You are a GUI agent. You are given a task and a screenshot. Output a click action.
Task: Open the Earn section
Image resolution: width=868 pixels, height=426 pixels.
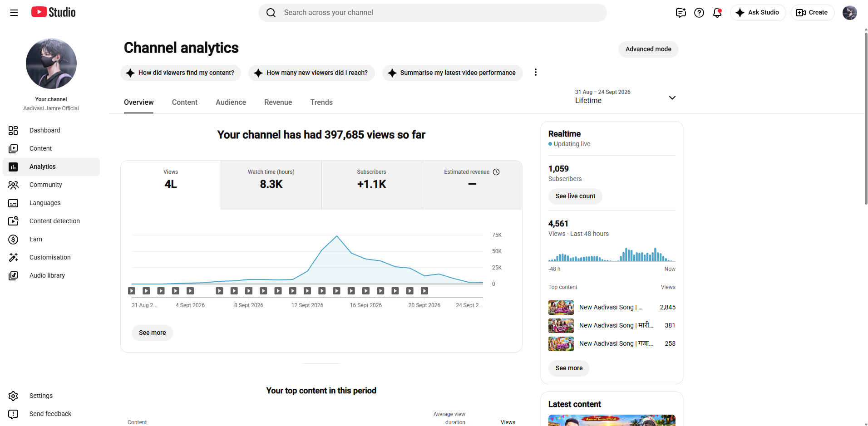click(x=51, y=240)
